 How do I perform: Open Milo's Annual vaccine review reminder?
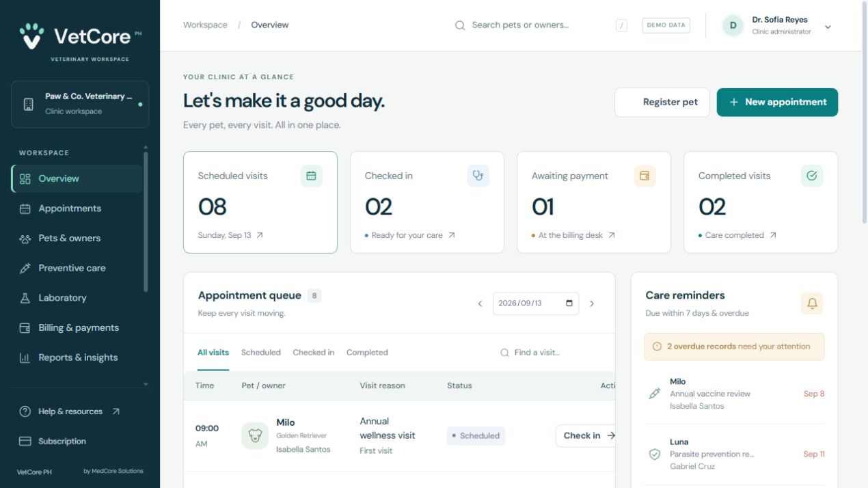[734, 394]
